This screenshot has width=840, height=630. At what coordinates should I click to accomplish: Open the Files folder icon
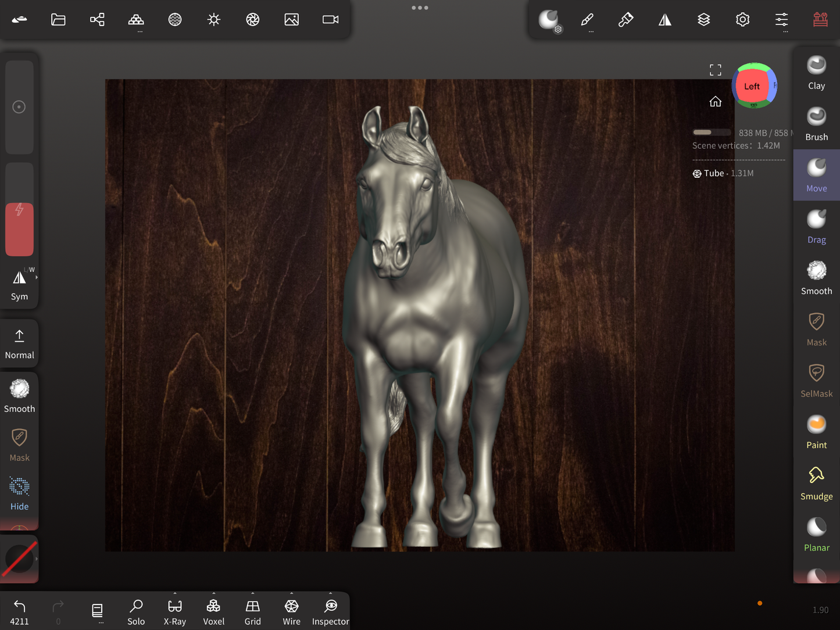58,20
